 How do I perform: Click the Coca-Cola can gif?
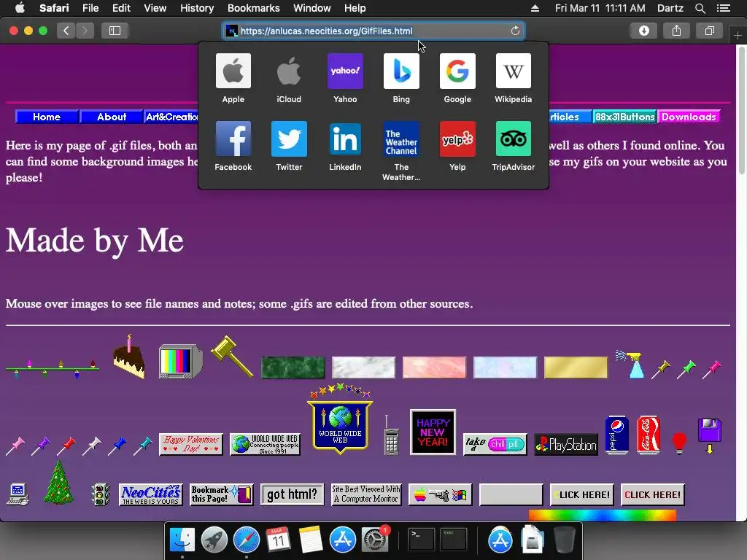tap(649, 435)
